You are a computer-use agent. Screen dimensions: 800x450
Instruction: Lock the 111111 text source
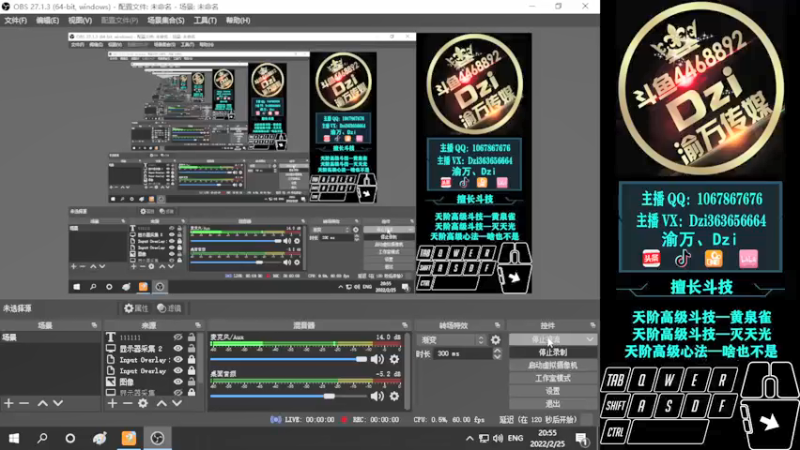tap(191, 337)
